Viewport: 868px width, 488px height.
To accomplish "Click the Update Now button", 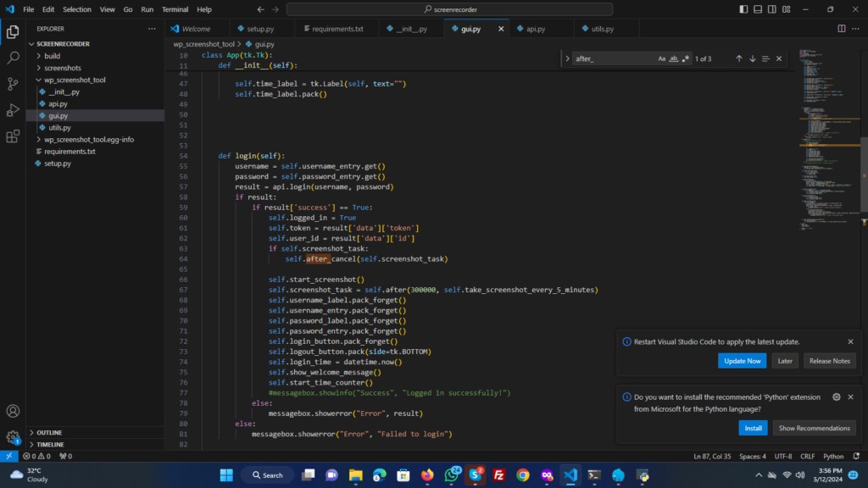I will point(742,361).
